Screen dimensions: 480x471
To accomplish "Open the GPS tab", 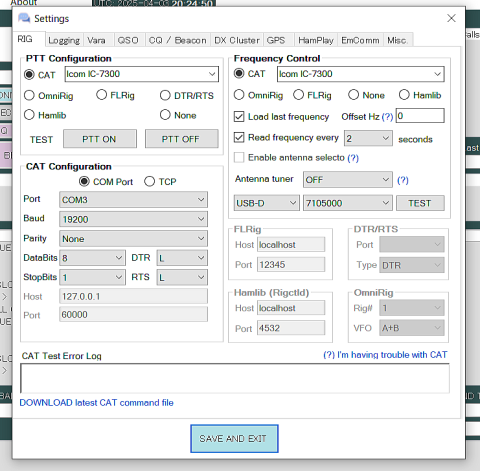I will point(278,40).
